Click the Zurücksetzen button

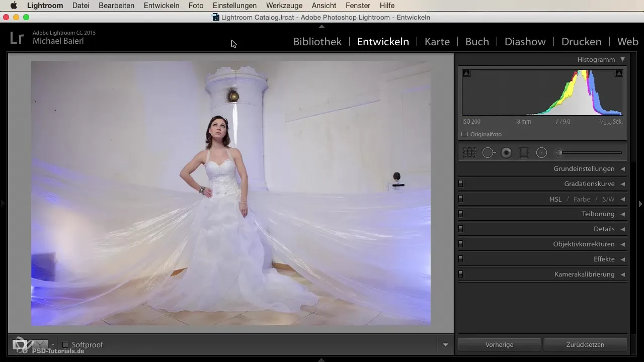point(586,344)
